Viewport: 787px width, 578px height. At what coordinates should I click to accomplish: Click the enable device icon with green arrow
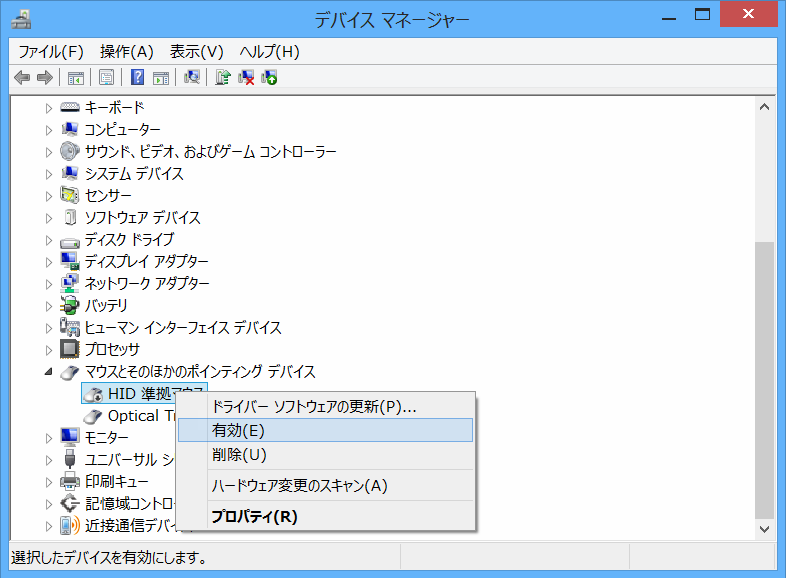pos(269,78)
